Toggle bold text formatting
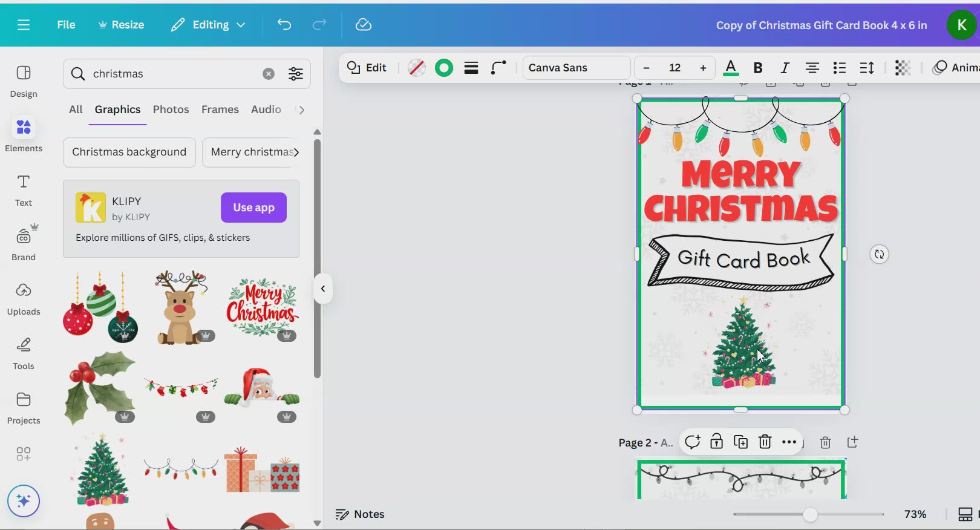 pos(757,68)
